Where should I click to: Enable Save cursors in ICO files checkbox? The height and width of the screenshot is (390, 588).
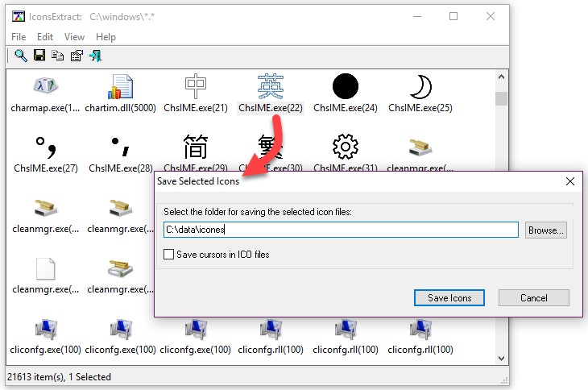tap(169, 255)
